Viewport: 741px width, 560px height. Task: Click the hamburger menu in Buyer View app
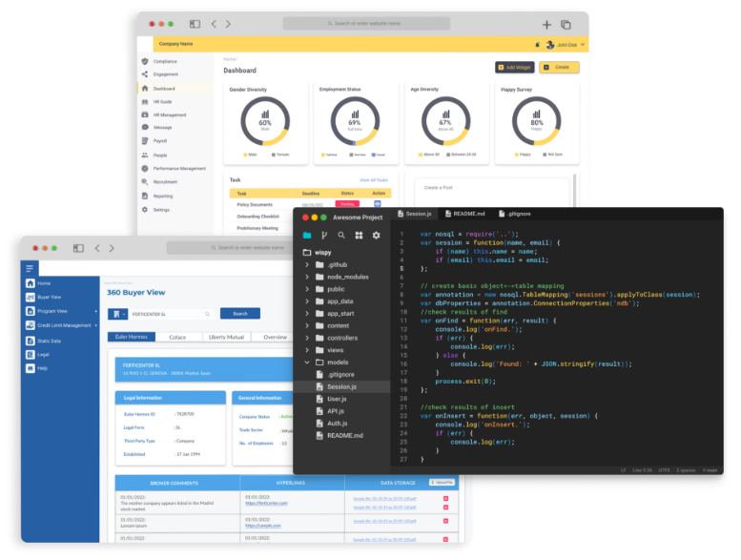(31, 268)
